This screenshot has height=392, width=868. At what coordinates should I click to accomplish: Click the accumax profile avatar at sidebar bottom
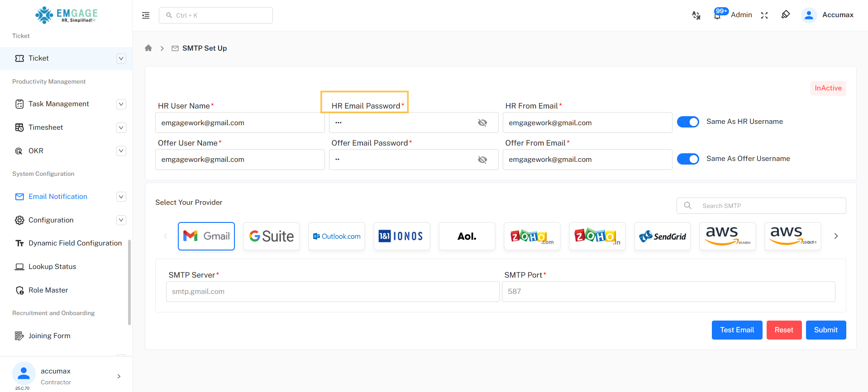[24, 373]
